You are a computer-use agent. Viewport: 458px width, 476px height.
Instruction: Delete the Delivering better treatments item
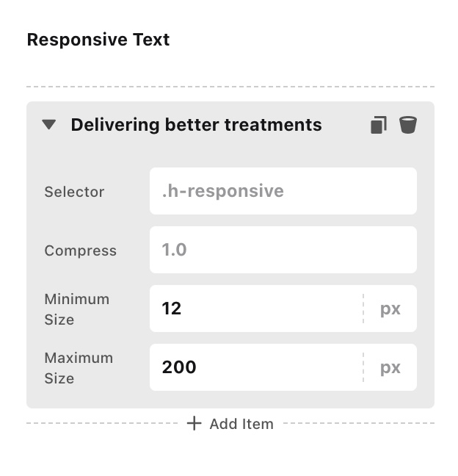[x=408, y=125]
